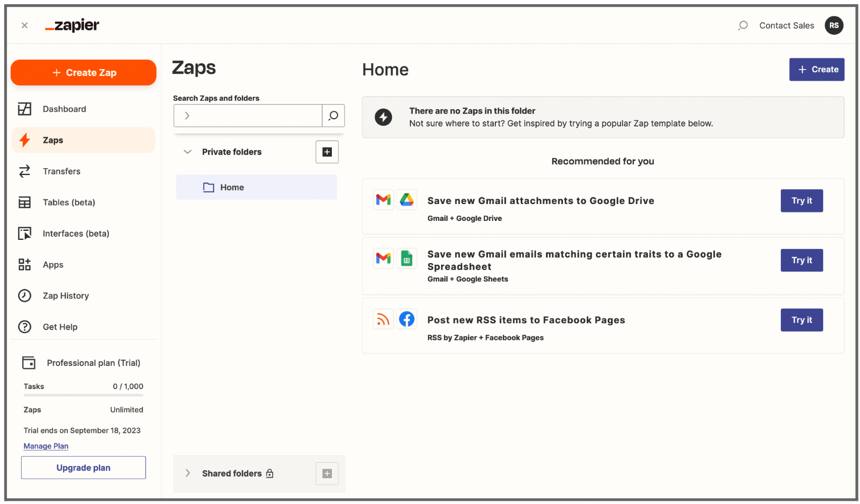The width and height of the screenshot is (860, 504).
Task: Click the Get Help question mark icon
Action: click(25, 327)
